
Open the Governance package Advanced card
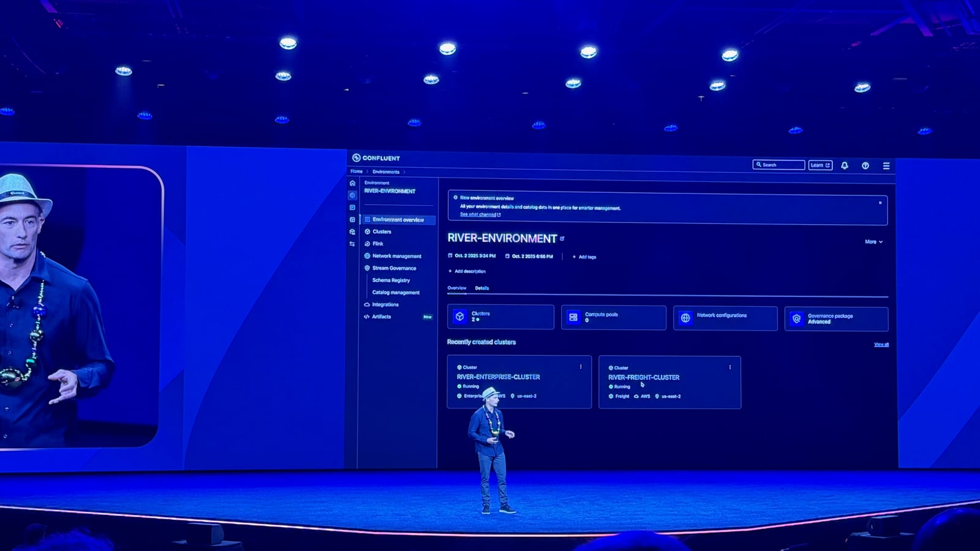coord(837,319)
